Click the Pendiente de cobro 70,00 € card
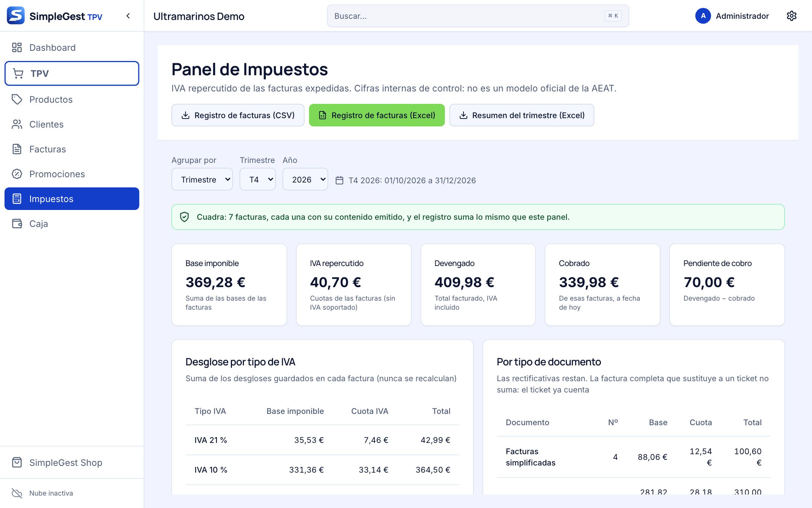812x508 pixels. (x=727, y=284)
